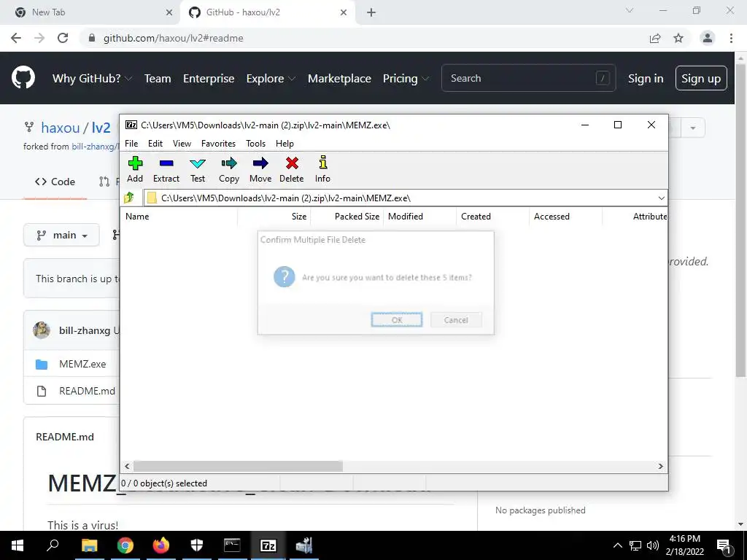747x560 pixels.
Task: Expand the Explore dropdown on GitHub
Action: point(271,79)
